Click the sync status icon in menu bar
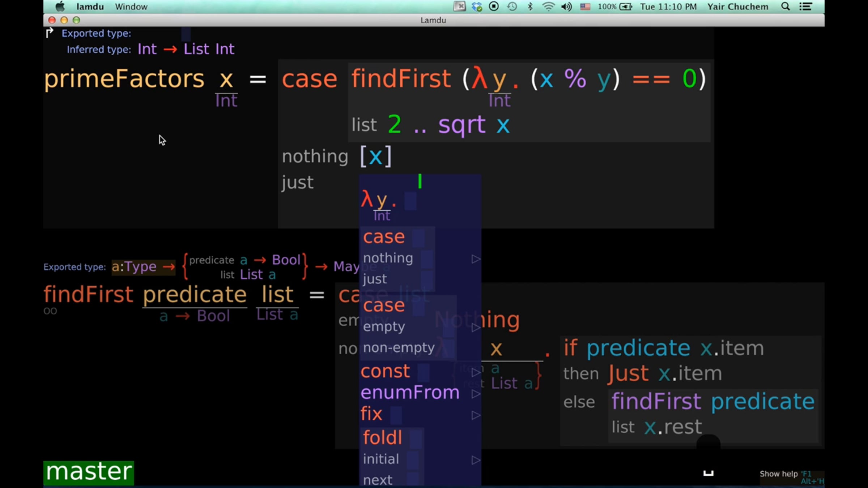 pyautogui.click(x=477, y=7)
